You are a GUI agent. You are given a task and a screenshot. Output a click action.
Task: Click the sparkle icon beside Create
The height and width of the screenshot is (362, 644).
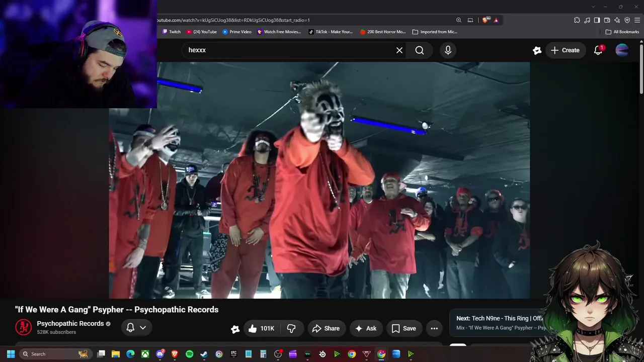(x=537, y=50)
